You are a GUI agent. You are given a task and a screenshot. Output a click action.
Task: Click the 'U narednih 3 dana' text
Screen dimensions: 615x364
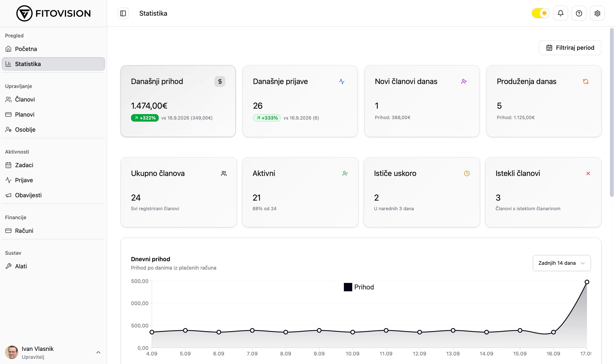[x=394, y=209]
